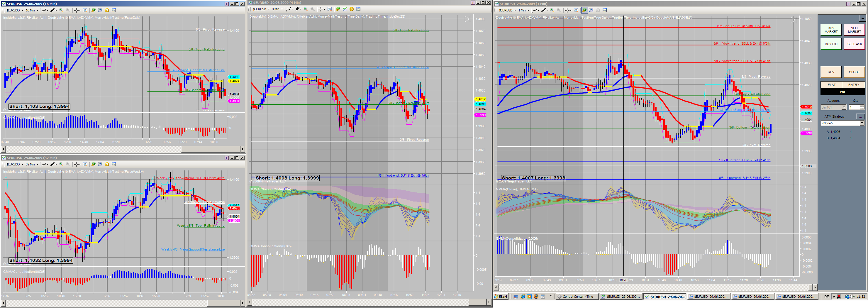Open $EURUSD instrument dropdown in 32 Min window
The height and width of the screenshot is (308, 868).
[14, 164]
